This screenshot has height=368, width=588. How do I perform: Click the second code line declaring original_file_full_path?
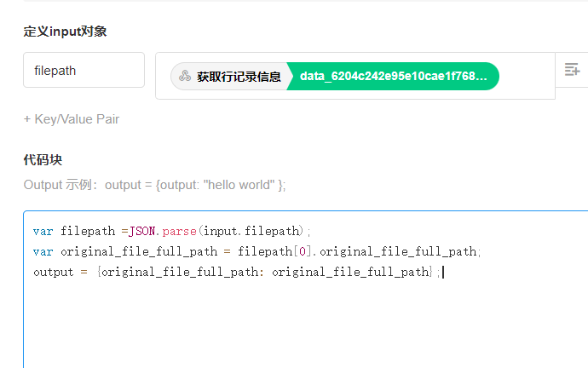coord(256,251)
